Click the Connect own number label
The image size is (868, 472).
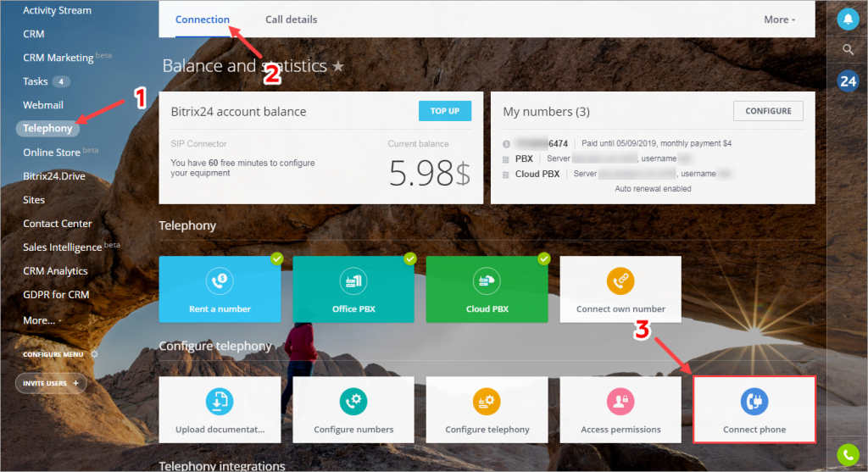[x=620, y=308]
